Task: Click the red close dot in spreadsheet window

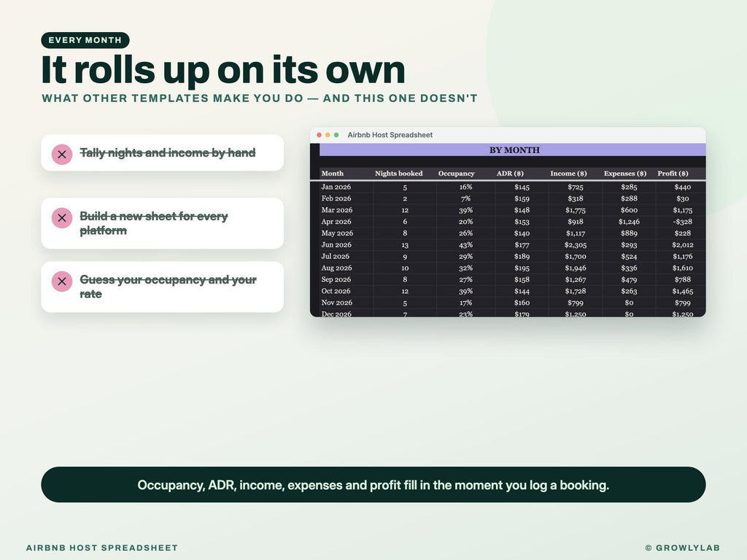Action: pos(320,135)
